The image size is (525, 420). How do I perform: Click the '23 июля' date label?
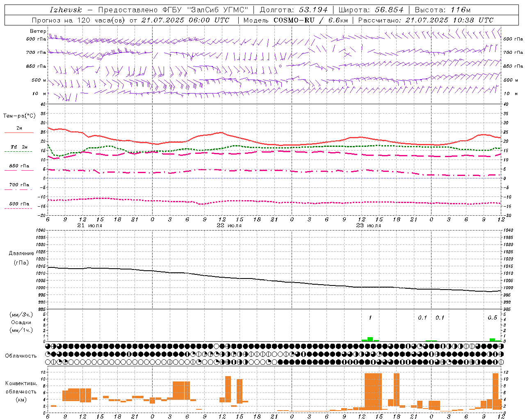coord(368,226)
